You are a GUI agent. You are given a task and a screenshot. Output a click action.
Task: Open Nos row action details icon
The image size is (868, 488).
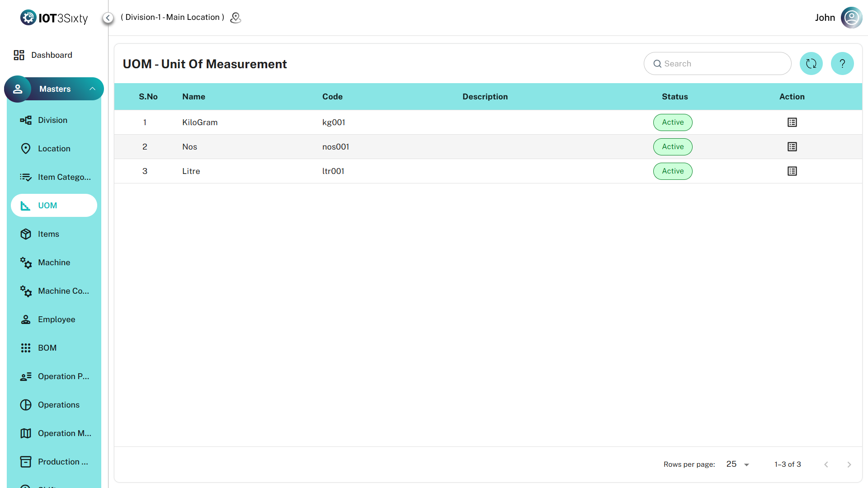792,147
